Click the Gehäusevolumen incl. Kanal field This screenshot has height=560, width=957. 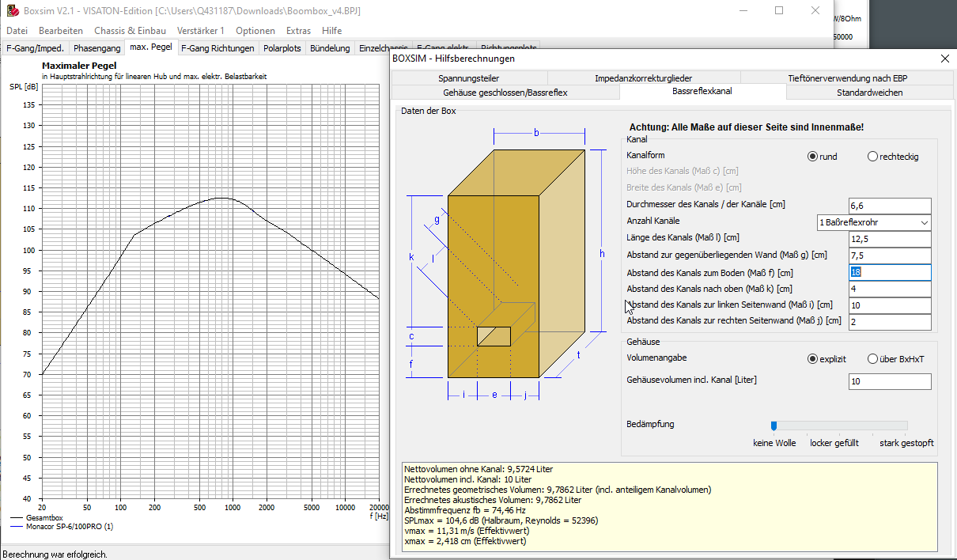890,382
